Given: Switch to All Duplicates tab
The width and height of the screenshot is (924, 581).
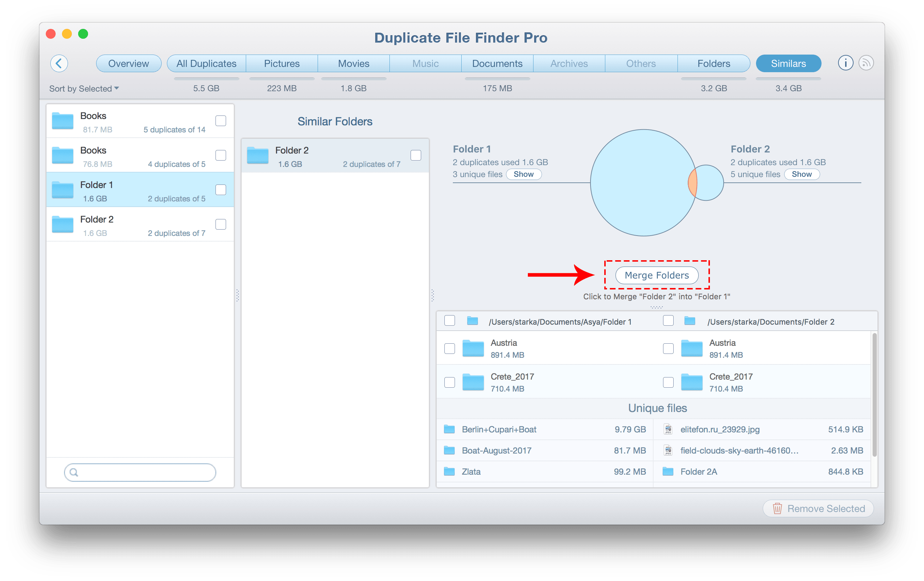Looking at the screenshot, I should pos(206,63).
